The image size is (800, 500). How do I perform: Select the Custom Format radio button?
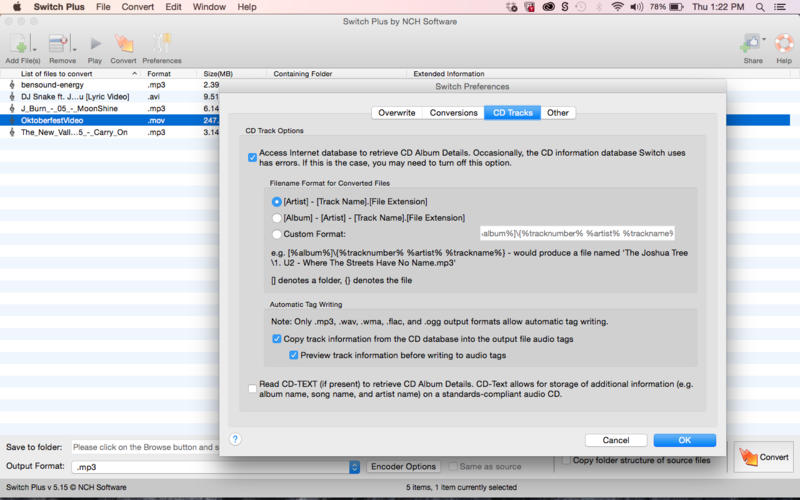point(277,234)
